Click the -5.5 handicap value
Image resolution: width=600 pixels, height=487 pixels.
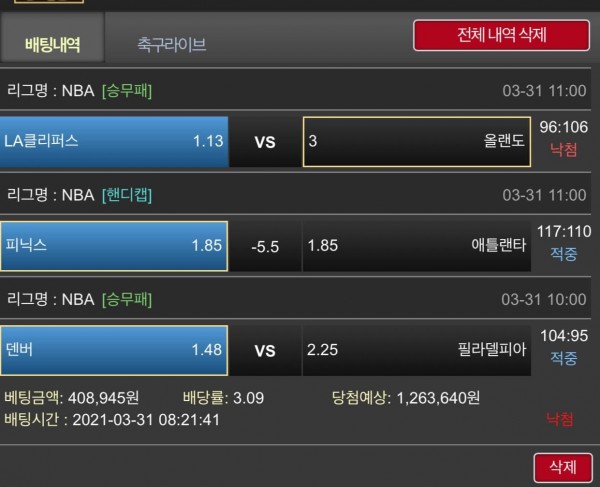(265, 247)
